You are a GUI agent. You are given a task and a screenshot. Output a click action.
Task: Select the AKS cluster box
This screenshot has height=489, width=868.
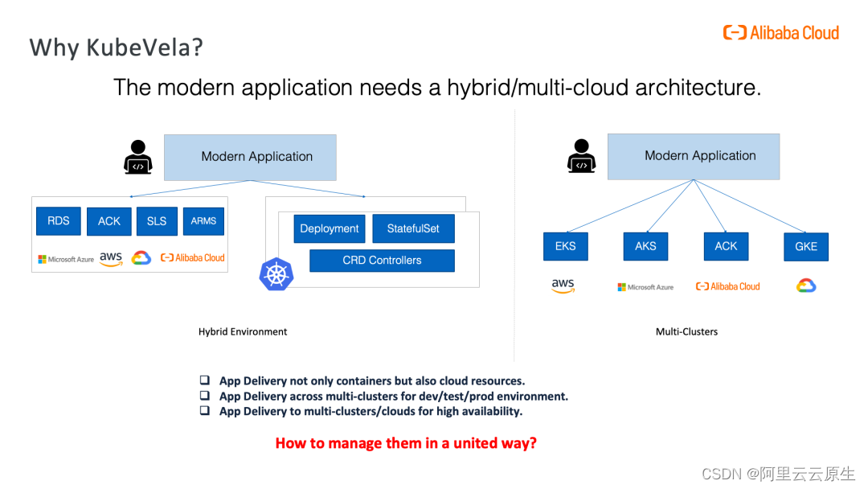[645, 246]
